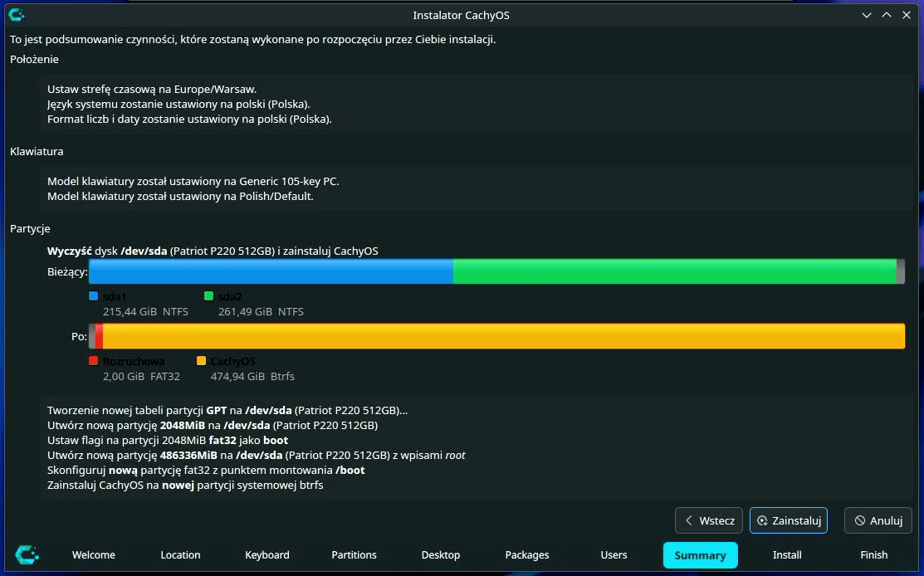This screenshot has width=924, height=576.
Task: Click the green sda2 segment in the Bieżący bar
Action: point(675,271)
